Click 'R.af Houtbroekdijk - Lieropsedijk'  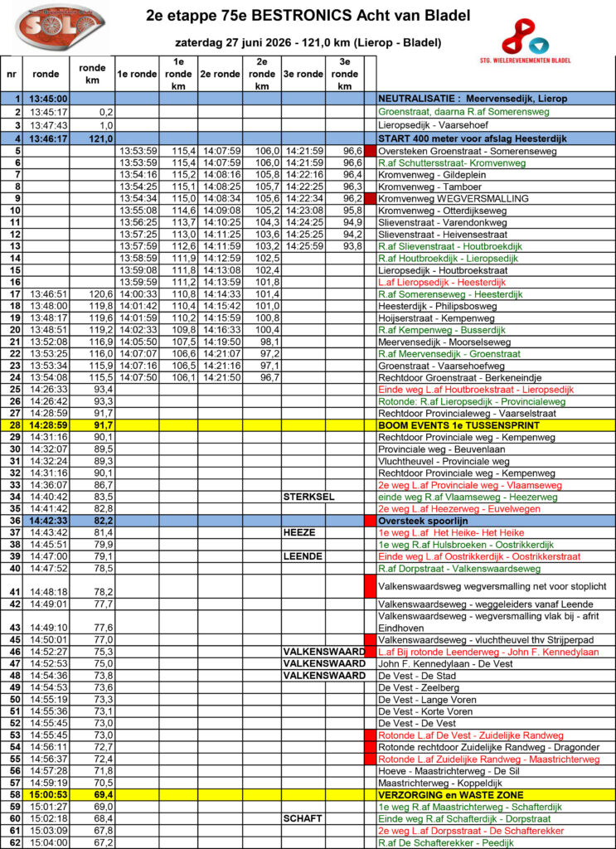tap(449, 259)
